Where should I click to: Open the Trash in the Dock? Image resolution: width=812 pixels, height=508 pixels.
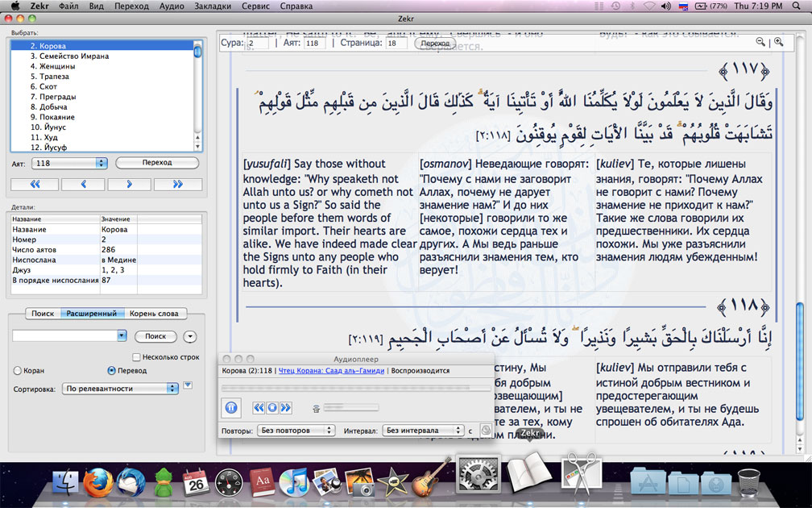point(748,482)
